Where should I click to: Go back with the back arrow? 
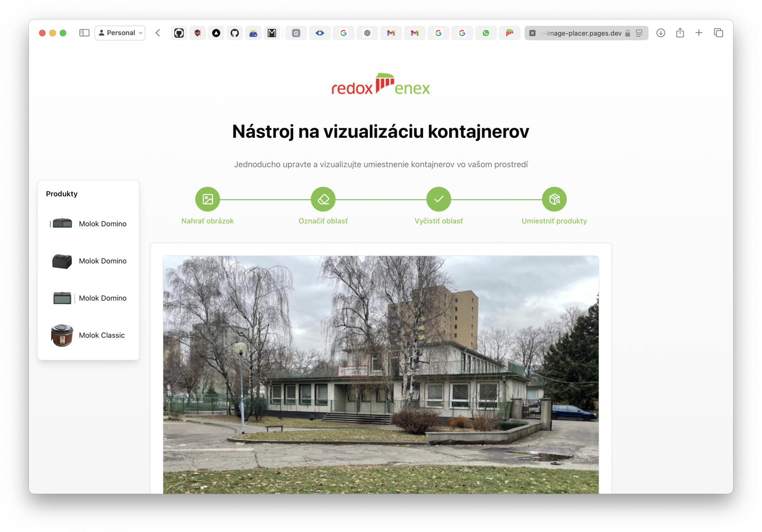coord(158,33)
